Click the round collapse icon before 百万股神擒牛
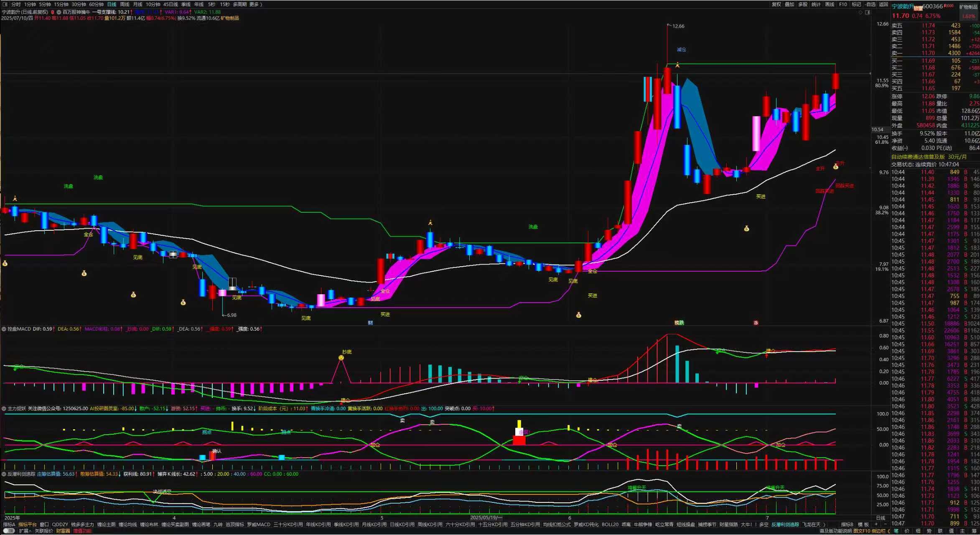The image size is (980, 535). coord(59,12)
